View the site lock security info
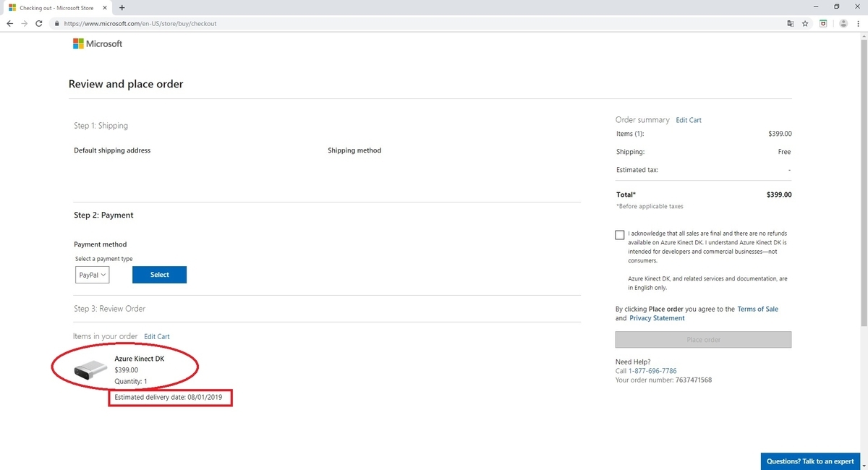 tap(56, 23)
